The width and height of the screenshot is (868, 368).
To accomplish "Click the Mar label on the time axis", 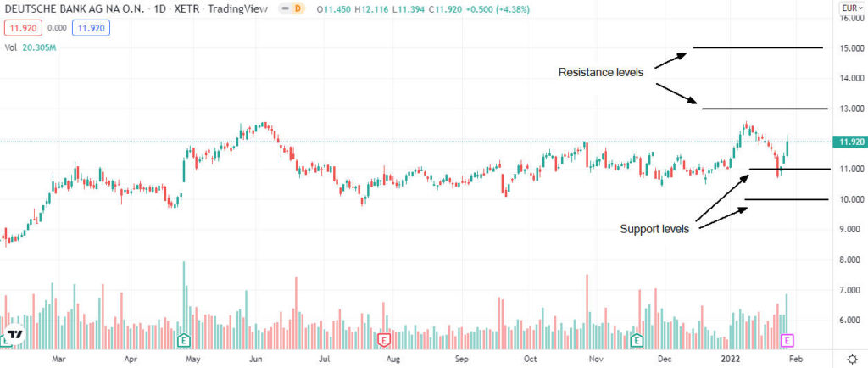I will point(58,359).
